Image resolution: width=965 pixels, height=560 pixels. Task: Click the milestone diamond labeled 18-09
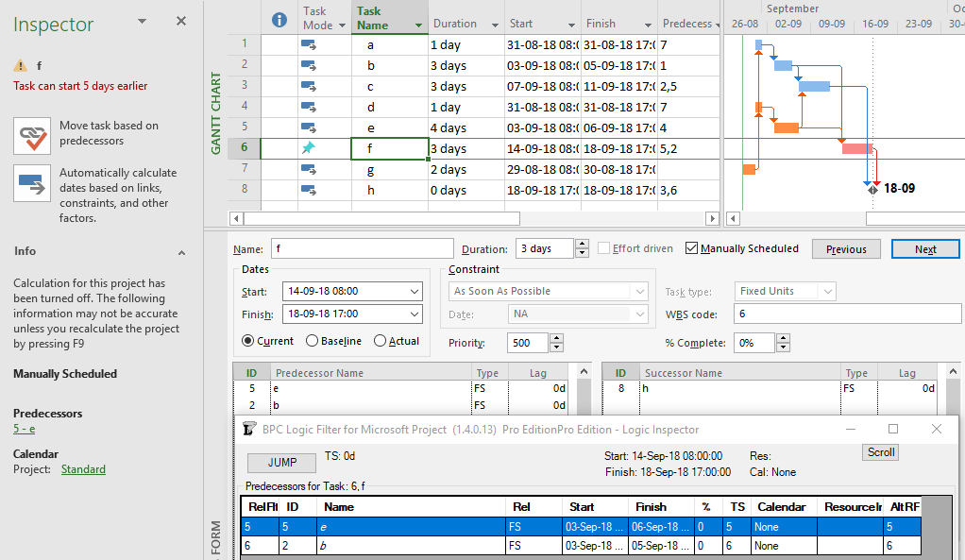(x=872, y=190)
